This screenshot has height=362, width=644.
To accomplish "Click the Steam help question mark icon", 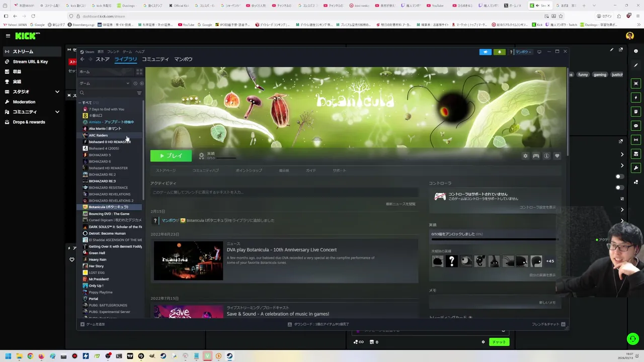I will tap(511, 52).
